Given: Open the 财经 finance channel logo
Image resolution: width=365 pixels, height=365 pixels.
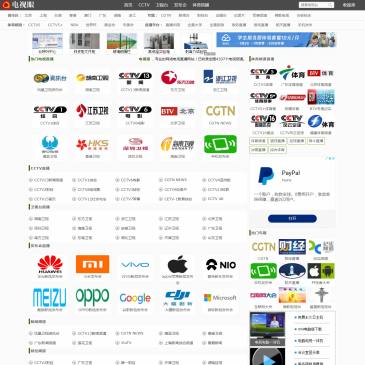Looking at the screenshot, I should [x=292, y=247].
